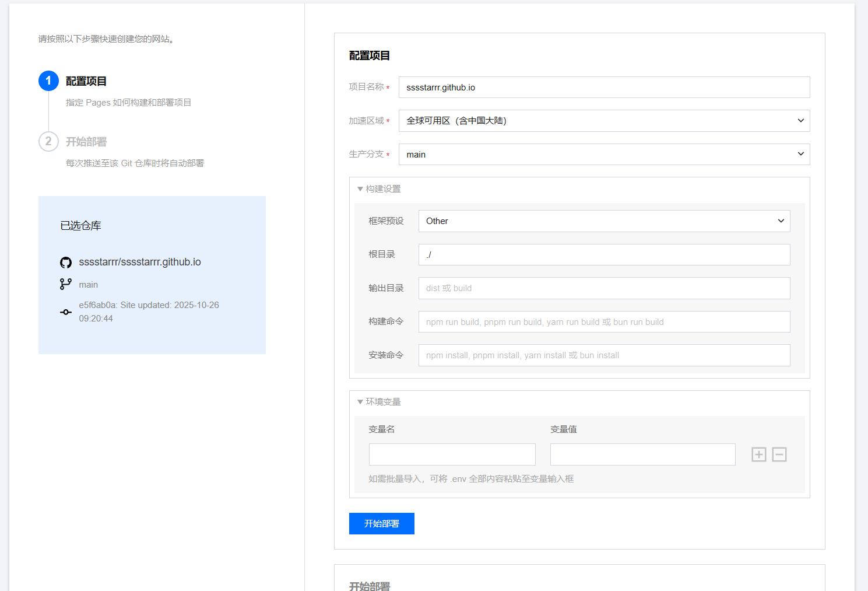
Task: Click the step 1 circle for 配置项目
Action: (48, 81)
